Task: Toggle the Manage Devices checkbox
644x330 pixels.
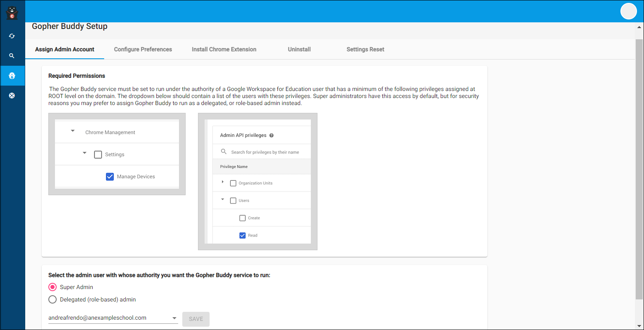Action: coord(110,177)
